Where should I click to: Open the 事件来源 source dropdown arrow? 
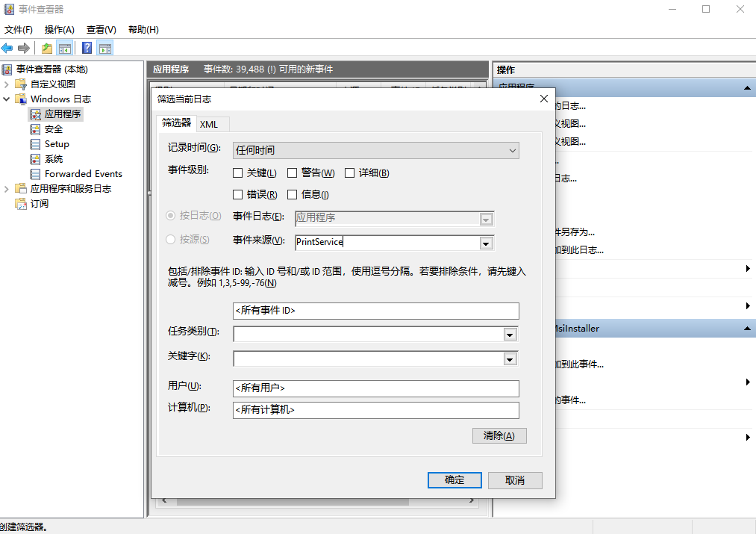pyautogui.click(x=487, y=243)
